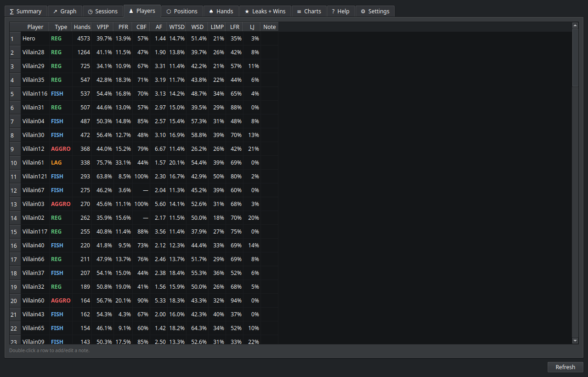Viewport: 588px width, 377px height.
Task: Click the Villain60 player name
Action: pos(33,301)
